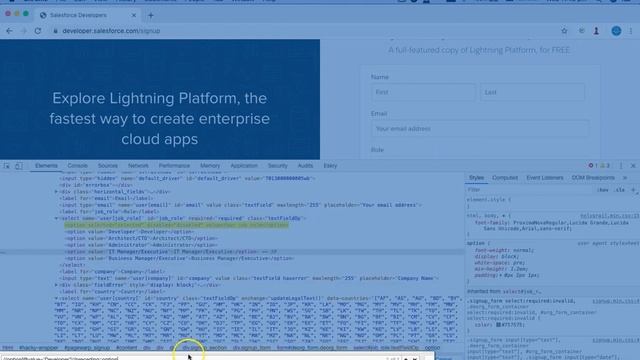Toggle the device toolbar icon in DevTools

point(18,166)
